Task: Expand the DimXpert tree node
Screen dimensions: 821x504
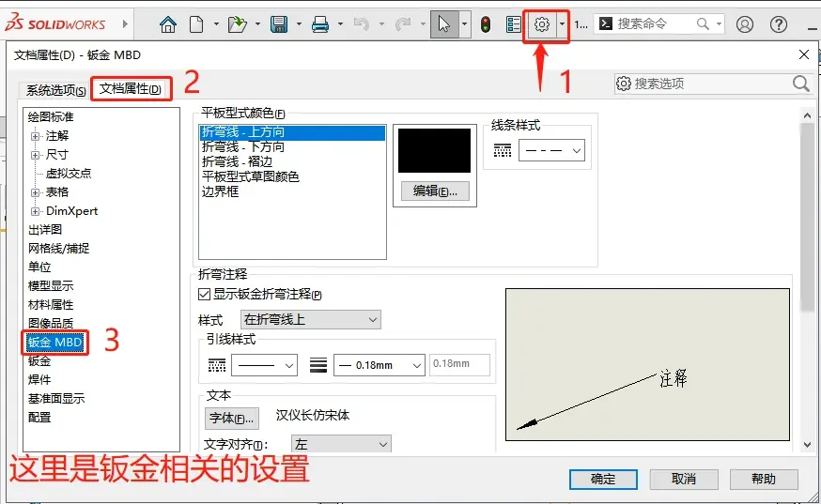Action: point(35,211)
